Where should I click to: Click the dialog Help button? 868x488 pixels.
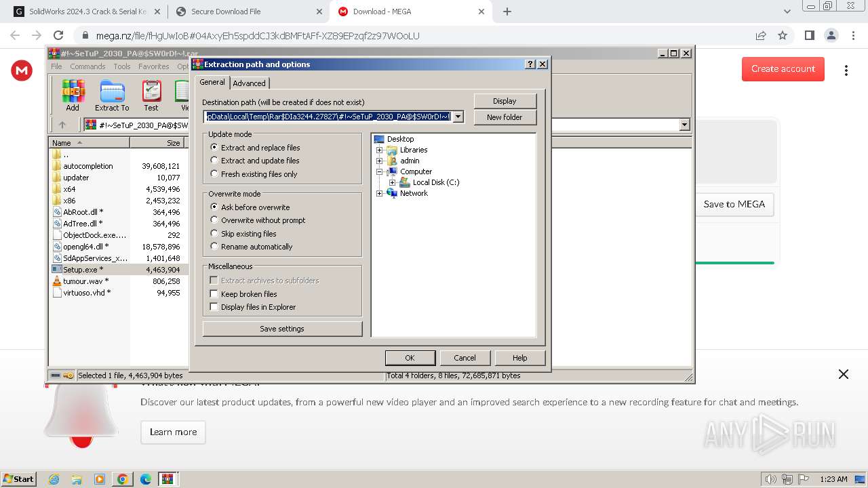[519, 358]
